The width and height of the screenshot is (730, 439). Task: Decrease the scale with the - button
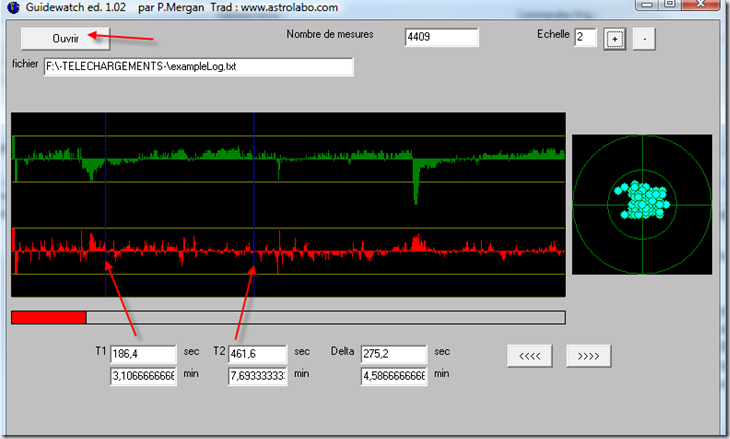coord(646,39)
